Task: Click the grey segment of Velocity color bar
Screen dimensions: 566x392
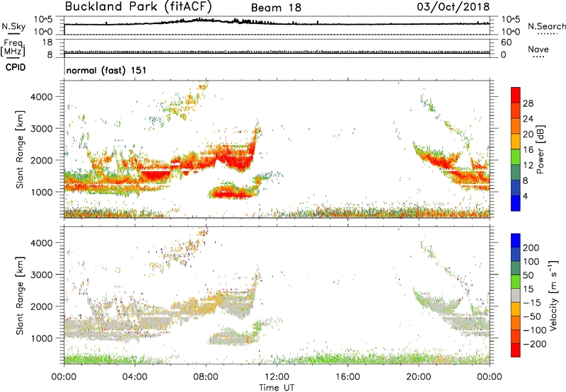Action: point(516,296)
